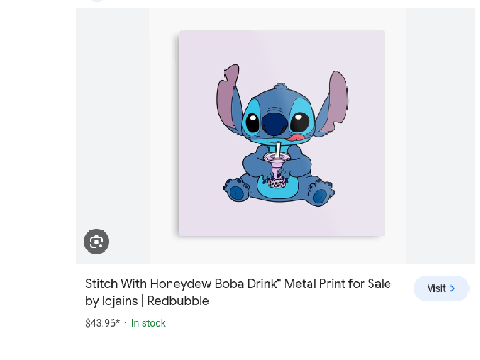Image resolution: width=480 pixels, height=360 pixels.
Task: Click Stitch's right foot paw
Action: (x=321, y=194)
